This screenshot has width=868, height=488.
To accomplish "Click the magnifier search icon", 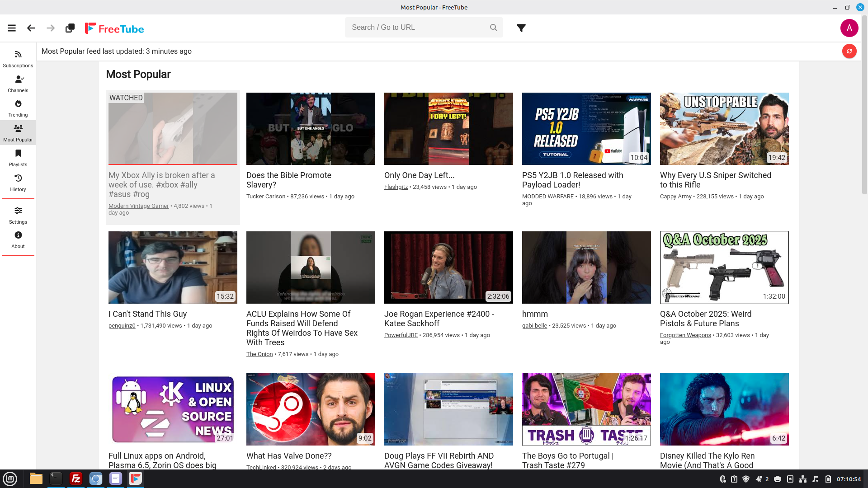I will pos(494,28).
